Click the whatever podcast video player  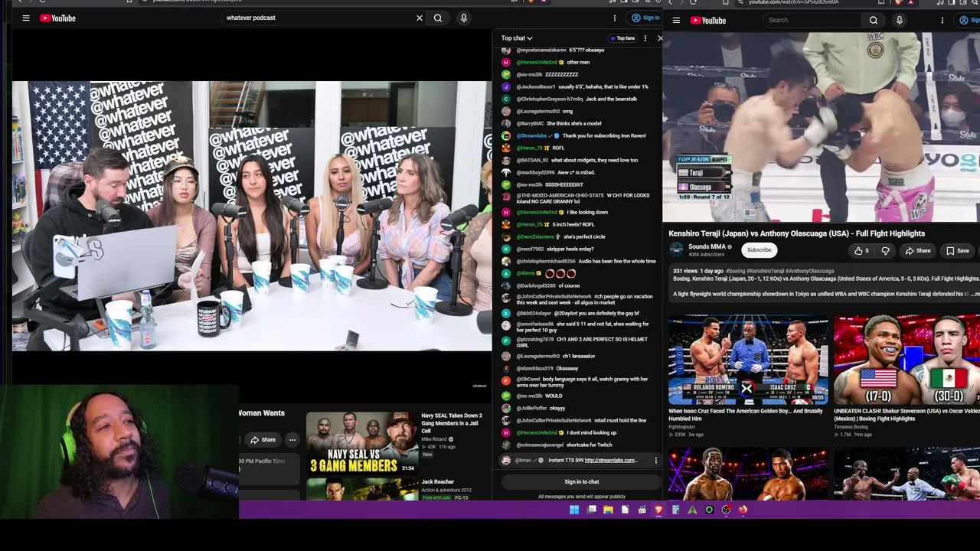click(x=252, y=216)
